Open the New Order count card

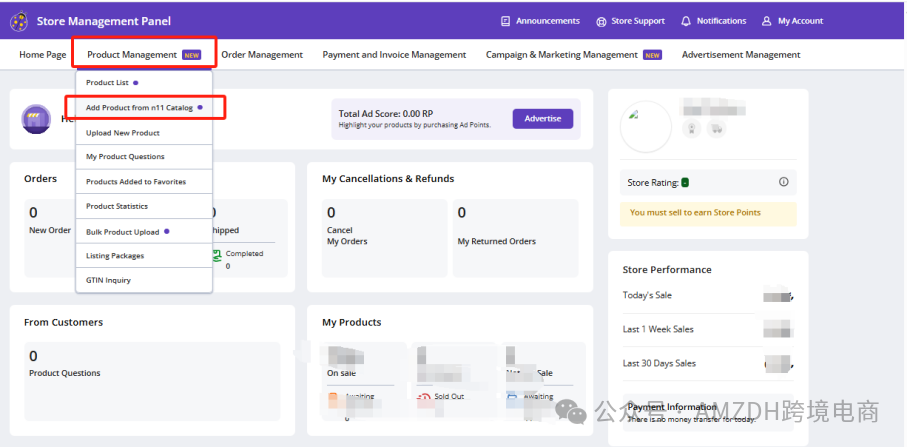49,238
